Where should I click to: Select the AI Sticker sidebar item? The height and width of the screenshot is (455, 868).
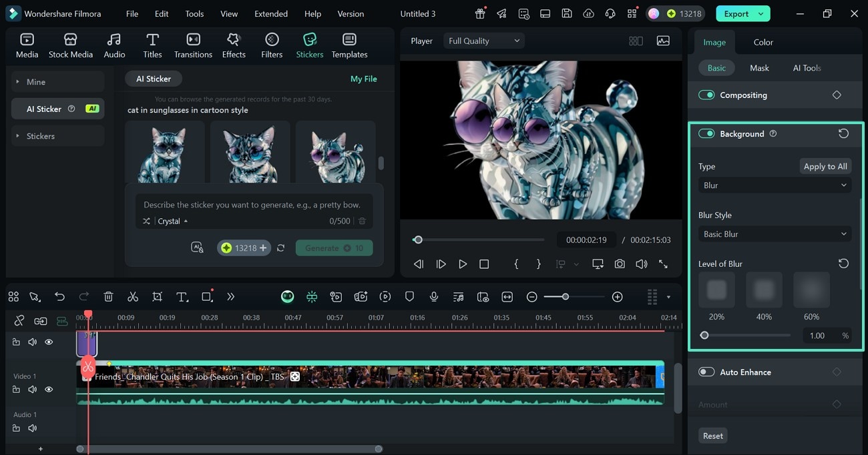pos(57,109)
